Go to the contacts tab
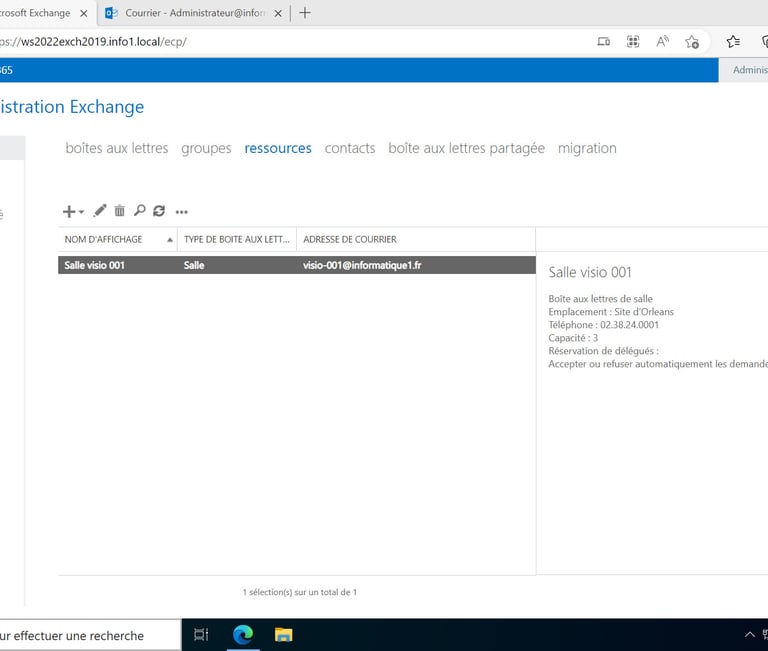The image size is (768, 651). tap(350, 148)
